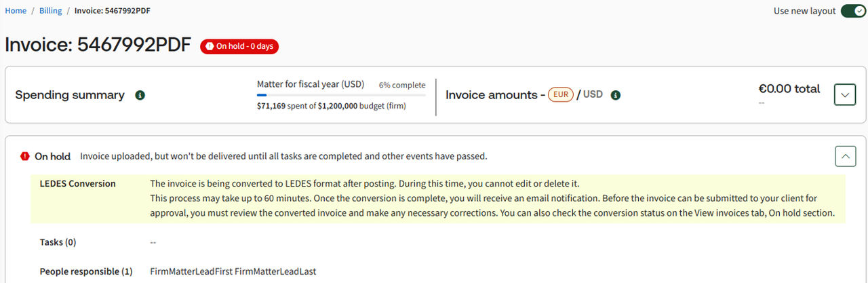
Task: Click the People responsible (1) label
Action: point(85,271)
